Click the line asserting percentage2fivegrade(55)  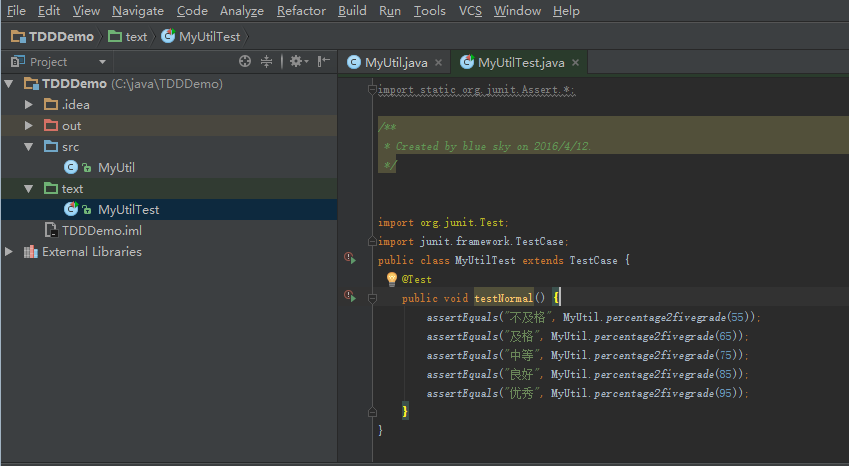coord(593,317)
